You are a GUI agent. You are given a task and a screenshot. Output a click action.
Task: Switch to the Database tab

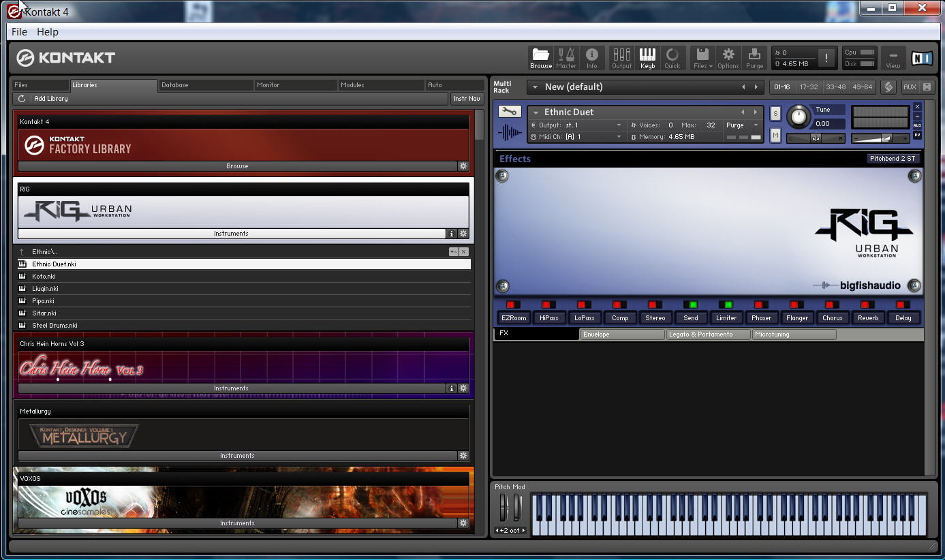click(206, 85)
